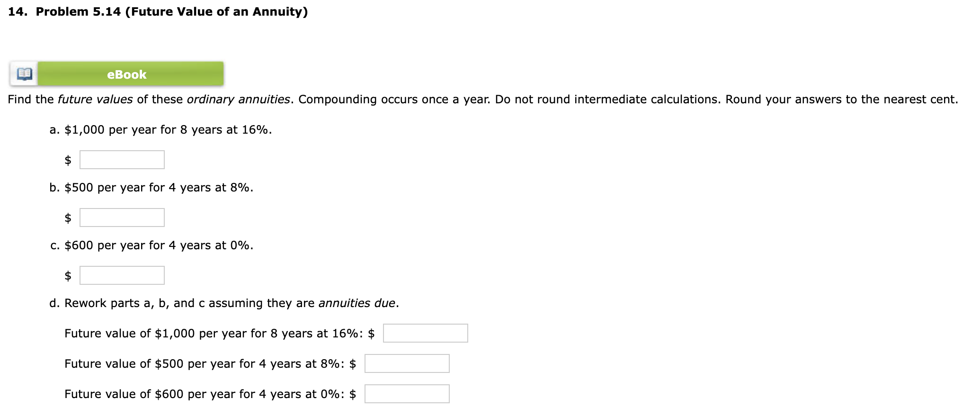Click the part a prompt about $1,000 at 16%

[160, 129]
